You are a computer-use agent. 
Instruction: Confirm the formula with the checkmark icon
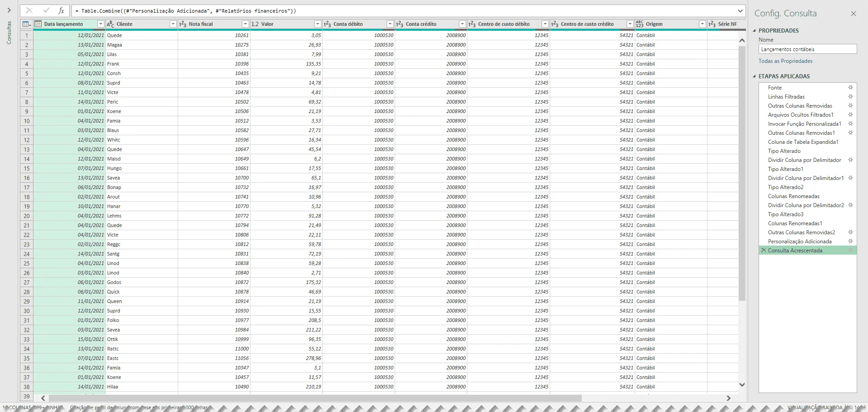point(46,10)
